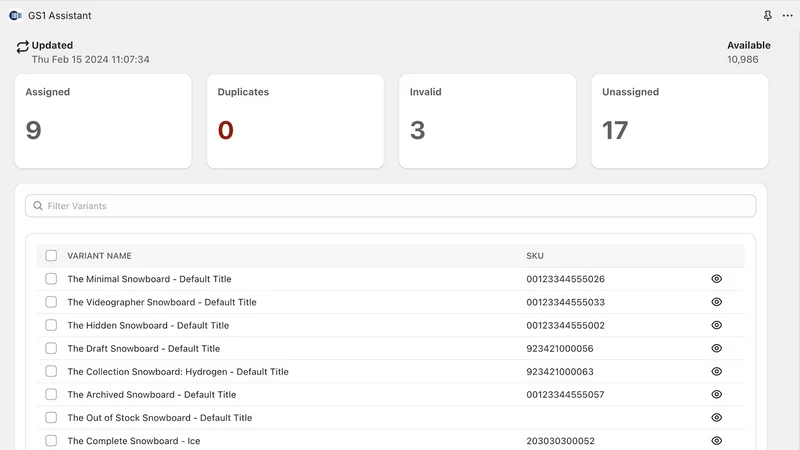The height and width of the screenshot is (450, 800).
Task: Check The Videographer Snowboard row checkbox
Action: pyautogui.click(x=51, y=302)
